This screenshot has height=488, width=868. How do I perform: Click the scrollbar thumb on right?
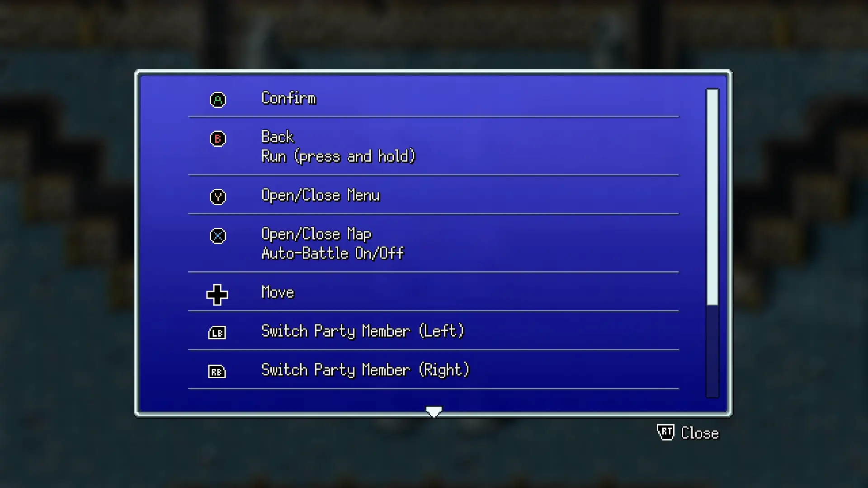pos(712,197)
